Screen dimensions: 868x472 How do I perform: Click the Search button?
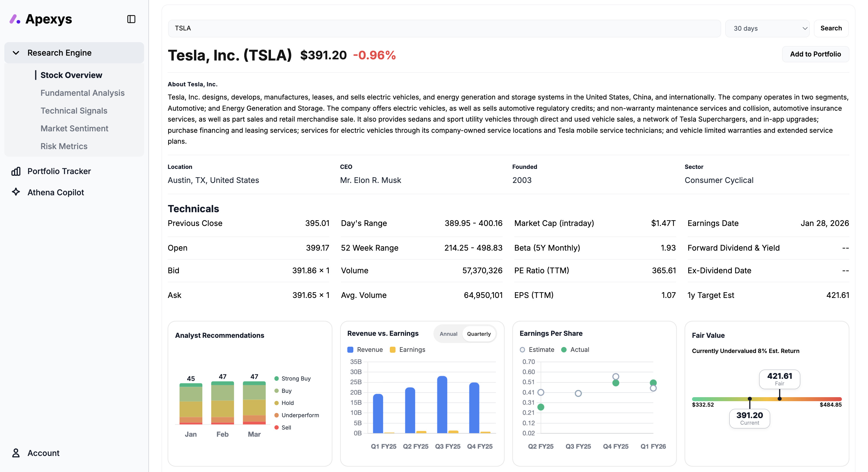pyautogui.click(x=831, y=28)
